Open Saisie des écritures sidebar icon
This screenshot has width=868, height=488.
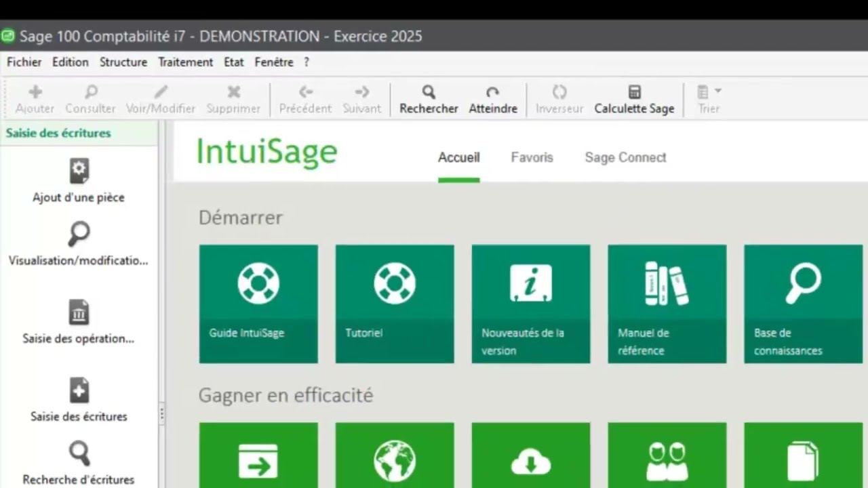(x=79, y=390)
